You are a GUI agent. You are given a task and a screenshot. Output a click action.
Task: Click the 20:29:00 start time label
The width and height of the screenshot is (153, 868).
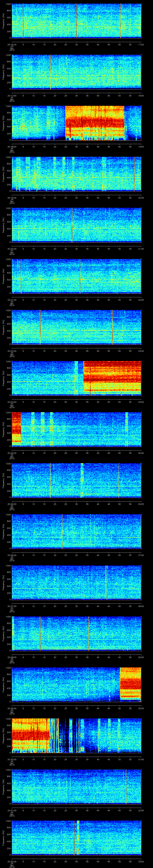point(12,708)
